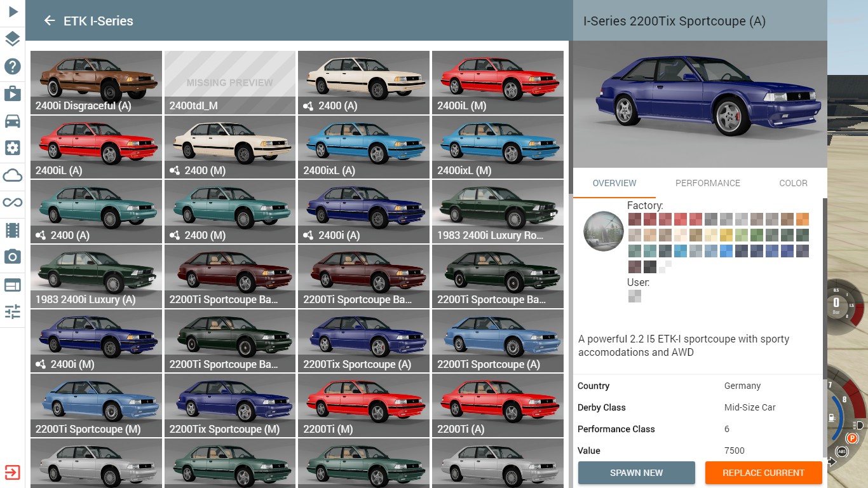Click the 'ETK I-Series' header text
Image resolution: width=868 pixels, height=488 pixels.
click(98, 21)
